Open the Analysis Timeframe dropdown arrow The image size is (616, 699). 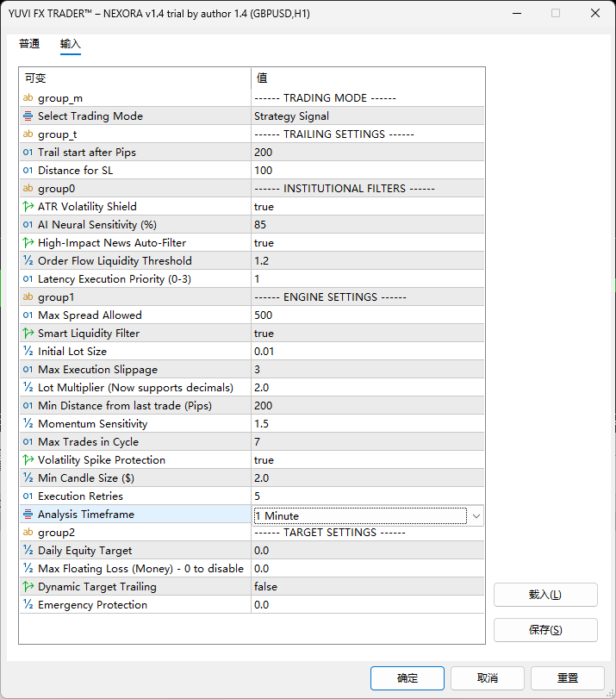pyautogui.click(x=476, y=515)
